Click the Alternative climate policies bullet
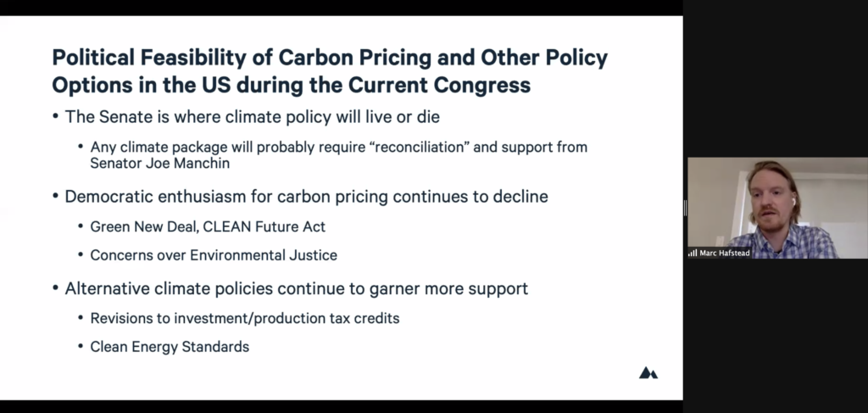 click(296, 289)
